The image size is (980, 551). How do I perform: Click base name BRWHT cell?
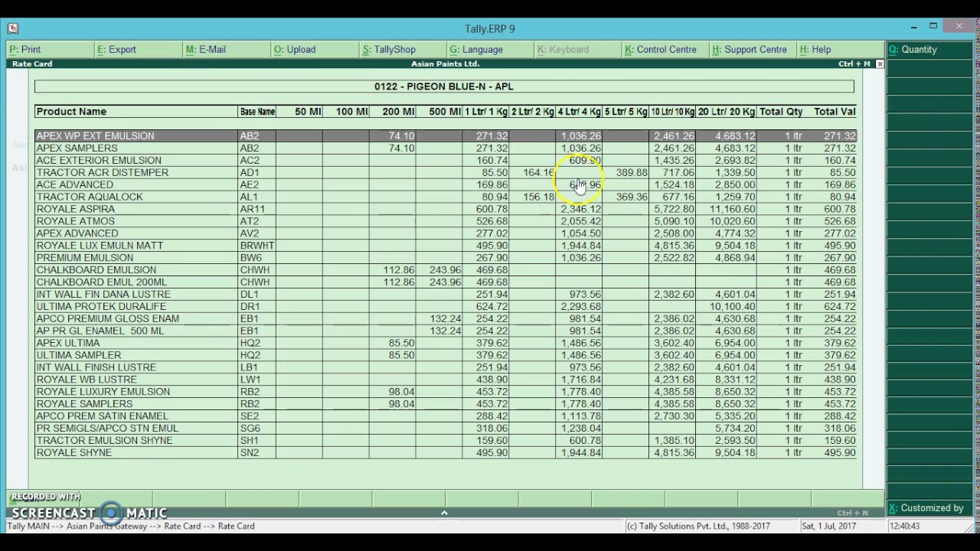256,246
